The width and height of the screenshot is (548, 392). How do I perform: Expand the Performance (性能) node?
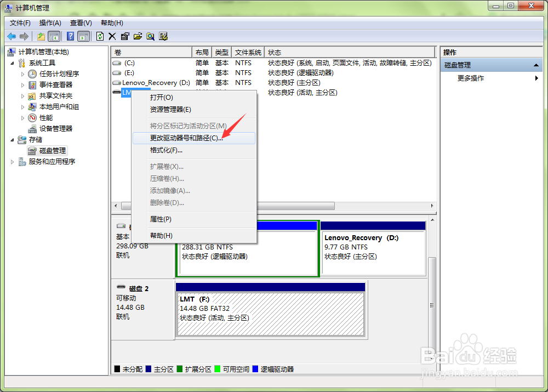[22, 118]
